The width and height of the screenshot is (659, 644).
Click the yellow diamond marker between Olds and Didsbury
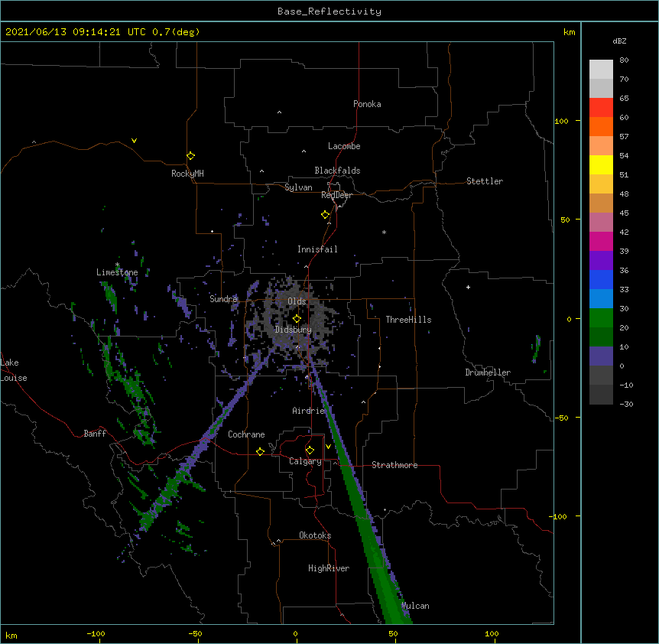pyautogui.click(x=297, y=318)
